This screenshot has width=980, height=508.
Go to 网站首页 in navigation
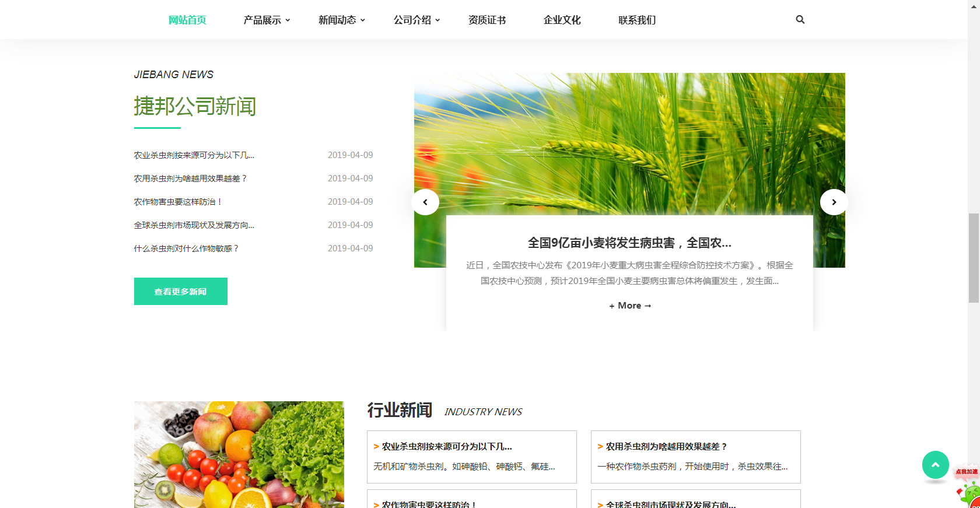coord(187,20)
